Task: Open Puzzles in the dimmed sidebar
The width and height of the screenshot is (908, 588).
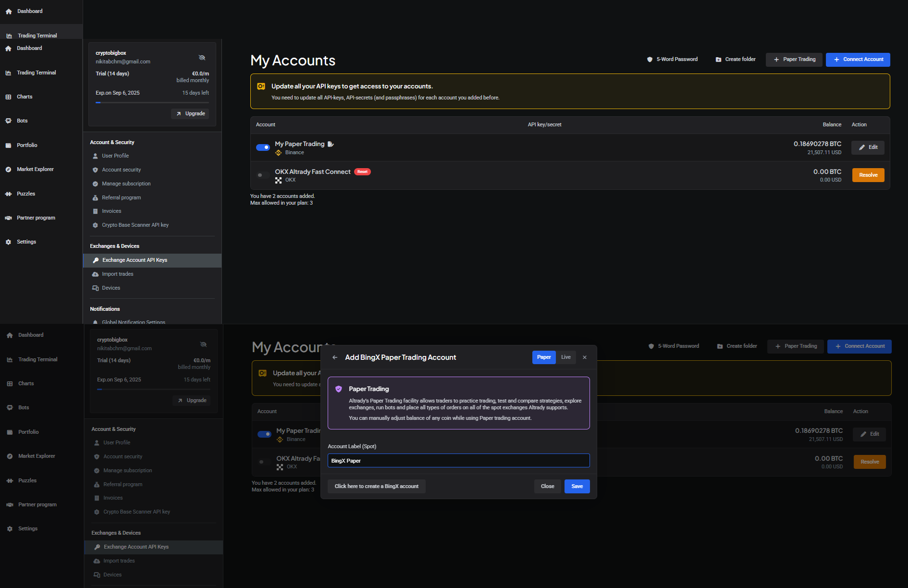Action: (x=22, y=480)
